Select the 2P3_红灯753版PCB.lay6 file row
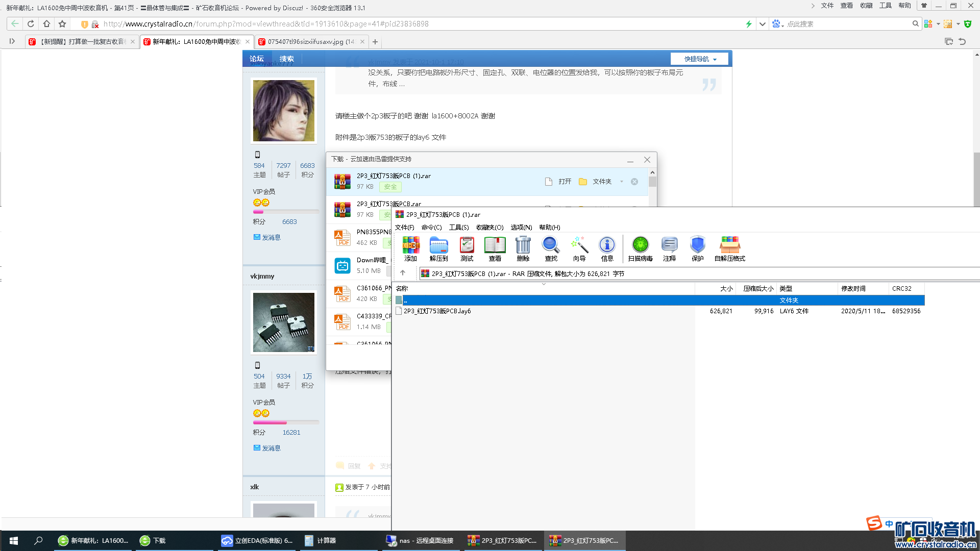 tap(658, 311)
